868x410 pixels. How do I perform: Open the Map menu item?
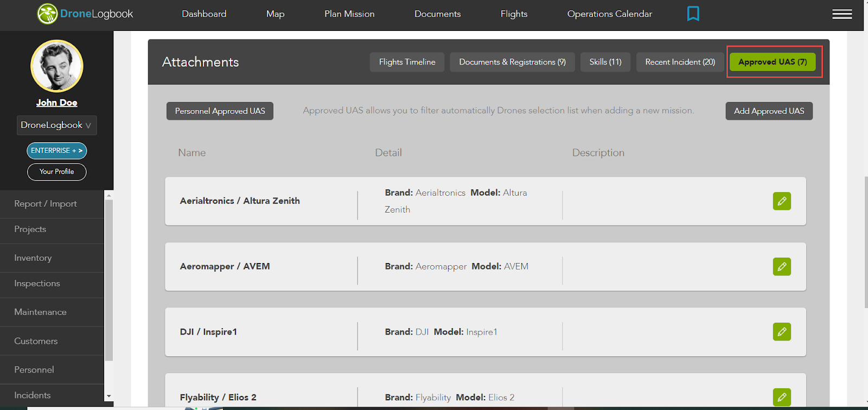pos(275,14)
